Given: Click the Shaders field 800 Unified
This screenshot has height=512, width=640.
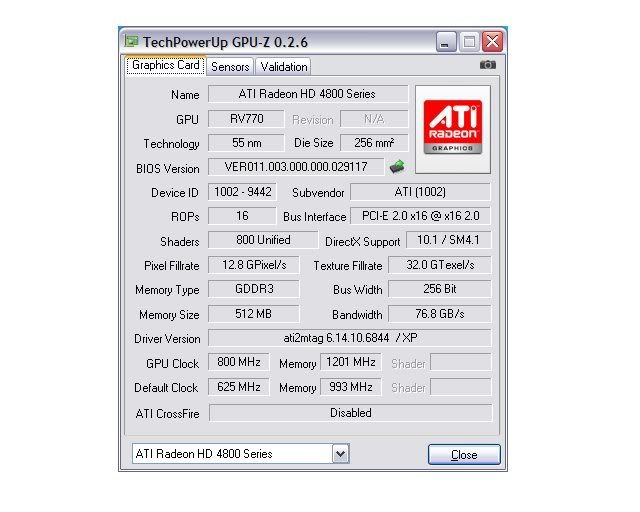Looking at the screenshot, I should (x=263, y=240).
